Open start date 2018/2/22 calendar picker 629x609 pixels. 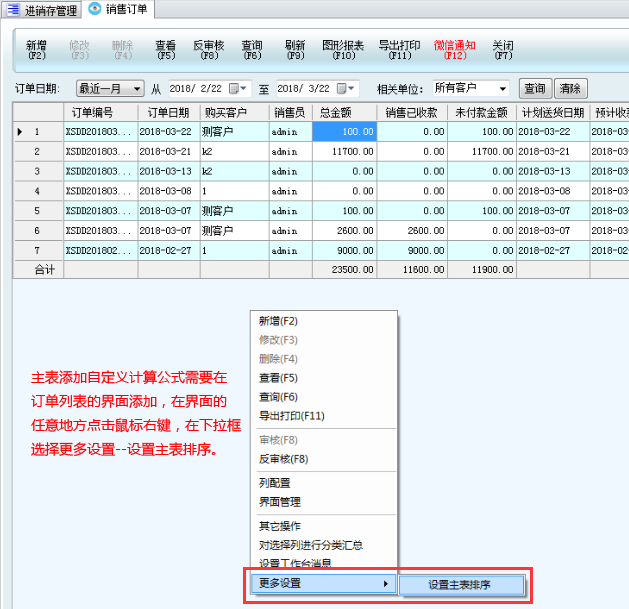(238, 89)
